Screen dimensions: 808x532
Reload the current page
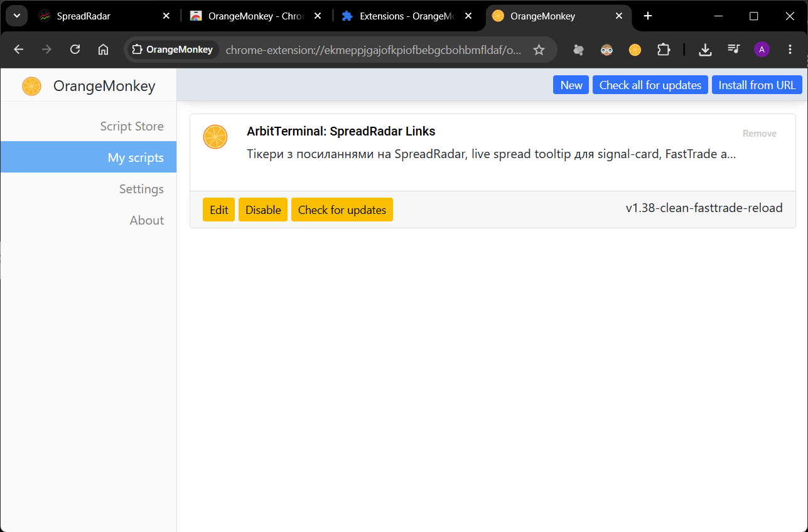(x=75, y=50)
